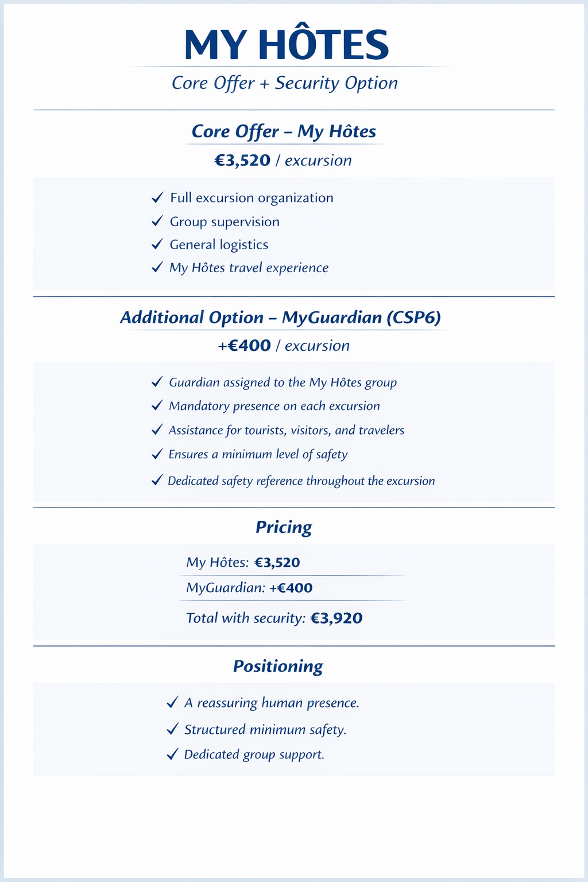The height and width of the screenshot is (882, 588).
Task: Click the checkmark beside Guardian assigned to group
Action: pos(157,382)
